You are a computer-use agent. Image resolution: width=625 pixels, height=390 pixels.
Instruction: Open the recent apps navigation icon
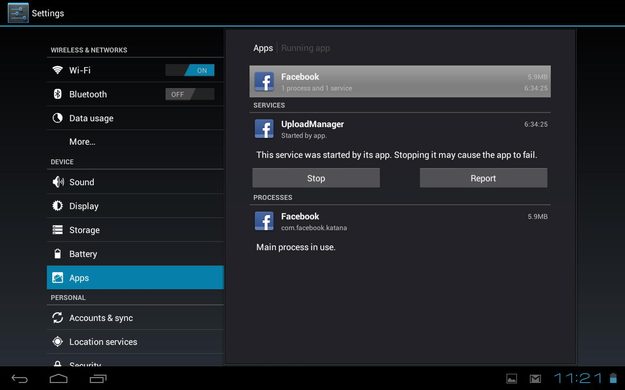click(x=98, y=378)
